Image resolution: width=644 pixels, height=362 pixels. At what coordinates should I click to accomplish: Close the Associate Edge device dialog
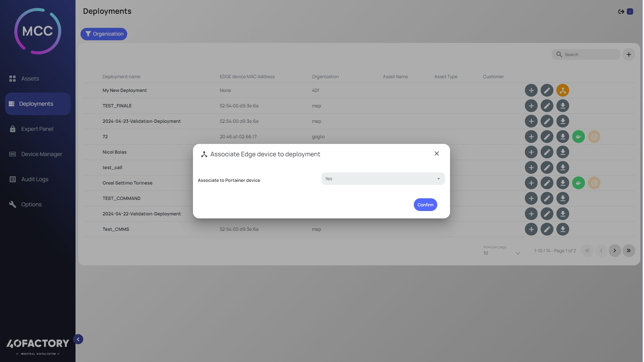(436, 154)
